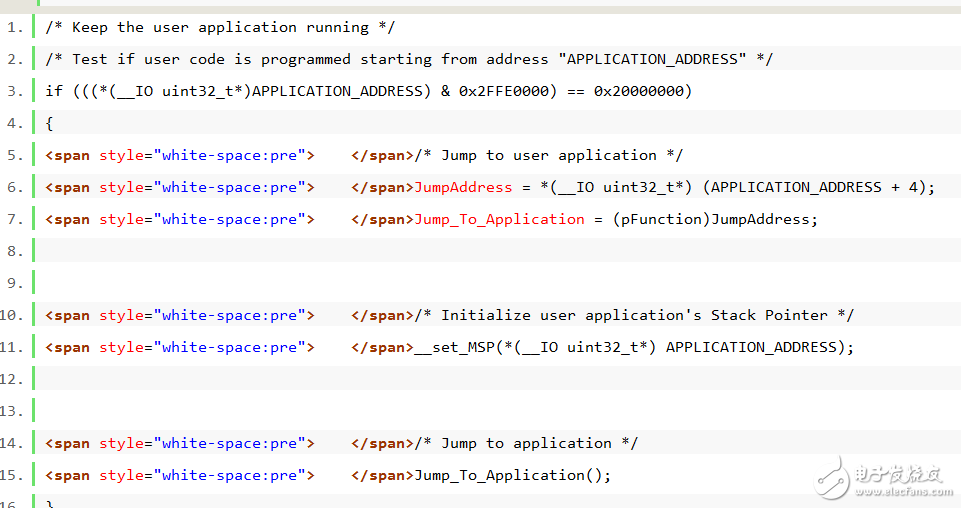Click '(pFunction)JumpAddress;' on line 7
This screenshot has width=961, height=508.
point(715,219)
